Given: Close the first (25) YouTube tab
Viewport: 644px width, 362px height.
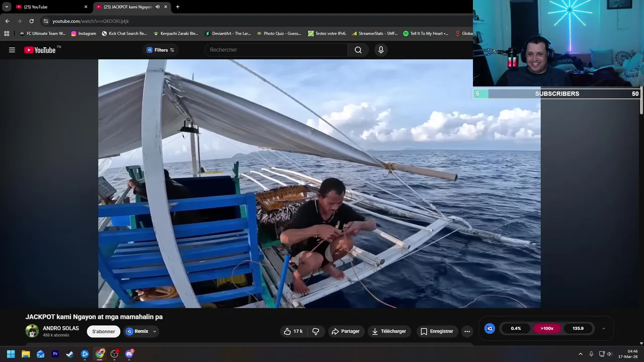Looking at the screenshot, I should [86, 7].
